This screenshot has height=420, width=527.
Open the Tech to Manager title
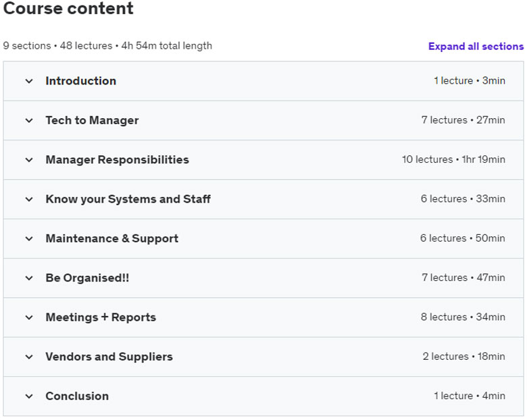[92, 120]
